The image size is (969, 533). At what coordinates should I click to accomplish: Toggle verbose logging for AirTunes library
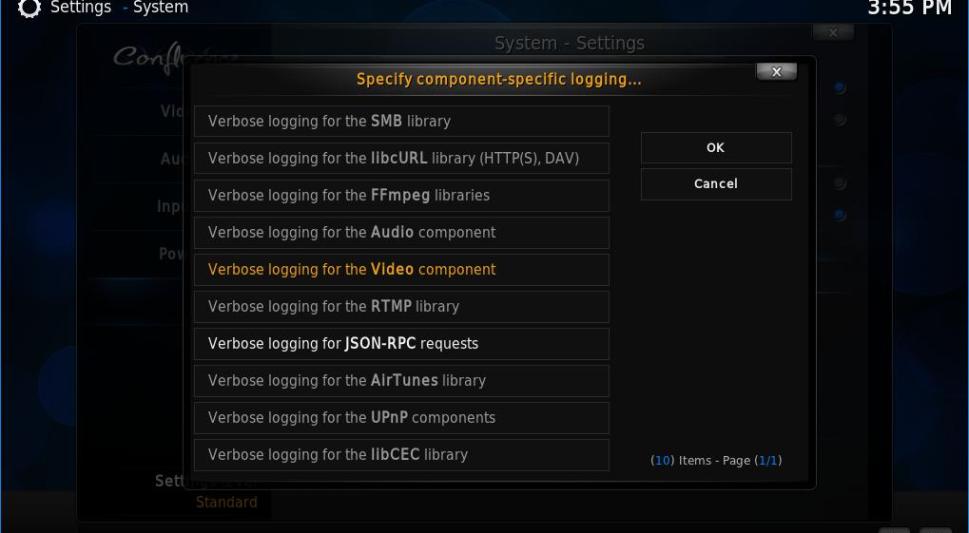[401, 380]
